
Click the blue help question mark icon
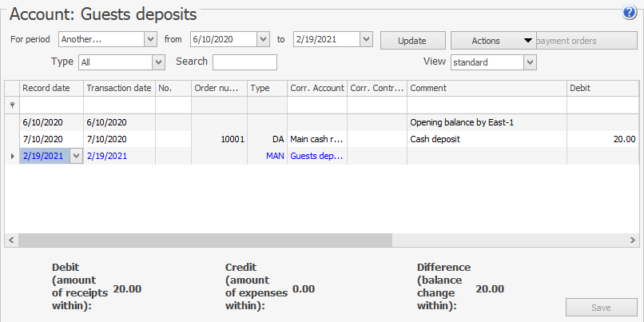click(x=629, y=13)
